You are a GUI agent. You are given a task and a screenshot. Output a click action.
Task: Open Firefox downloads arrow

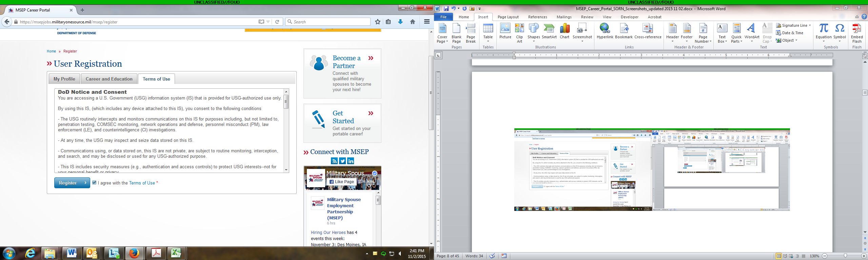click(400, 22)
